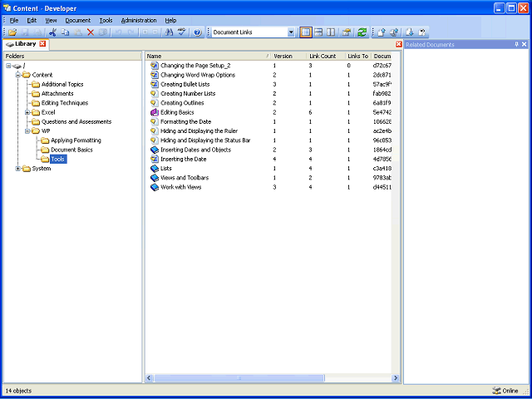Image resolution: width=532 pixels, height=399 pixels.
Task: Open the Document menu
Action: coord(78,20)
